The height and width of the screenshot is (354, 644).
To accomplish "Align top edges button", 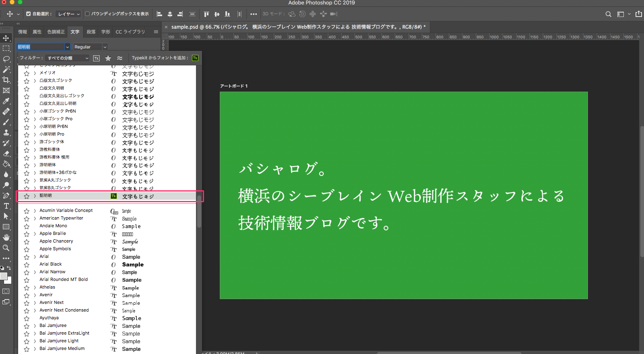I will pyautogui.click(x=206, y=14).
